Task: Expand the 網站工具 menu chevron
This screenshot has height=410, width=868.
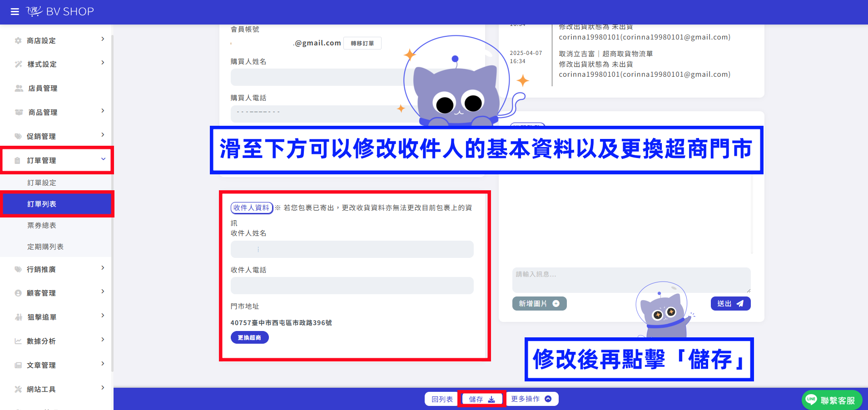Action: 103,388
